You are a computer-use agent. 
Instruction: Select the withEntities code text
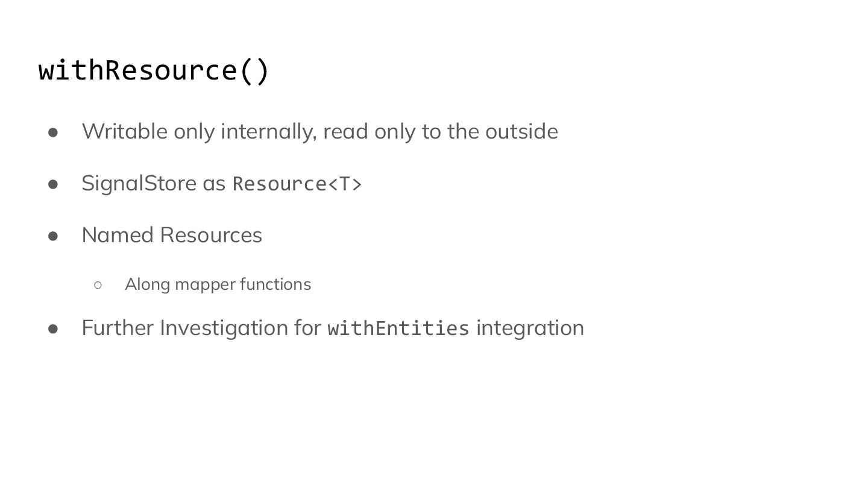tap(398, 328)
